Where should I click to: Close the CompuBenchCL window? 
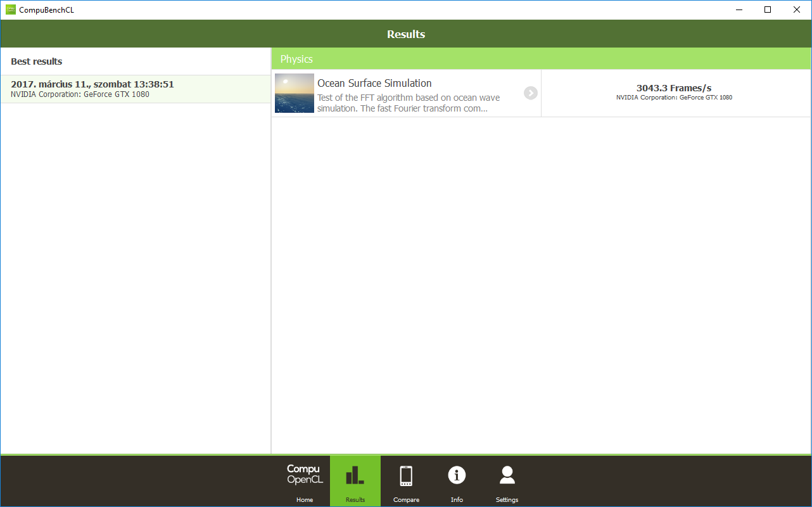(797, 10)
